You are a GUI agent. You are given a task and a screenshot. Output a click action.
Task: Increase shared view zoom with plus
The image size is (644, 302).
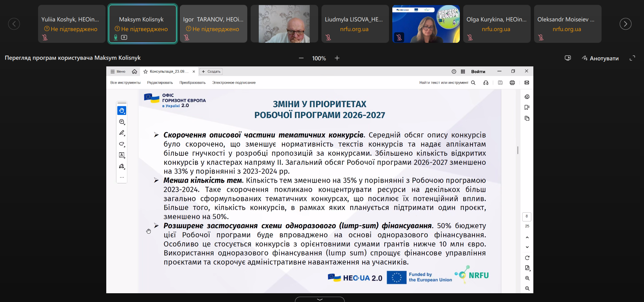pyautogui.click(x=337, y=58)
